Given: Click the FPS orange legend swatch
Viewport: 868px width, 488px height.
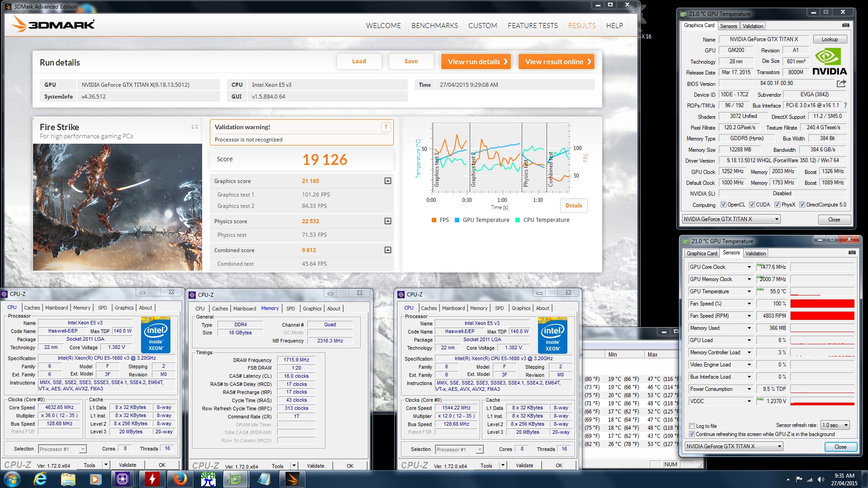Looking at the screenshot, I should tap(434, 220).
